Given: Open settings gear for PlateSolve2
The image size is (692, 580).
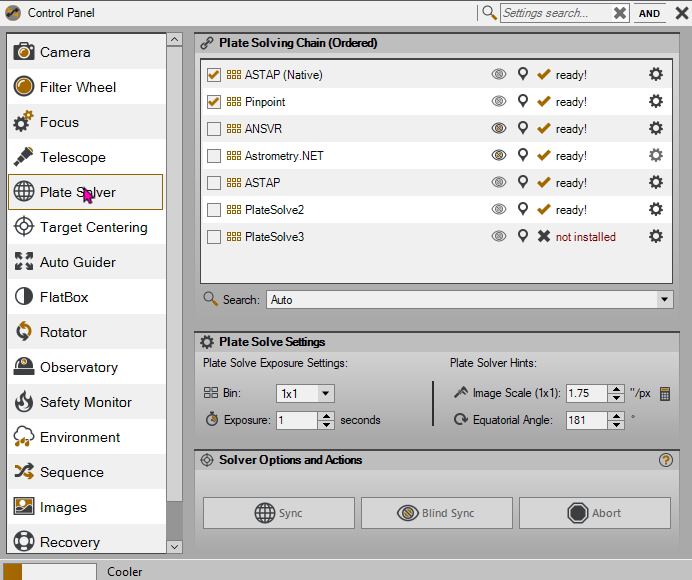Looking at the screenshot, I should (x=656, y=209).
